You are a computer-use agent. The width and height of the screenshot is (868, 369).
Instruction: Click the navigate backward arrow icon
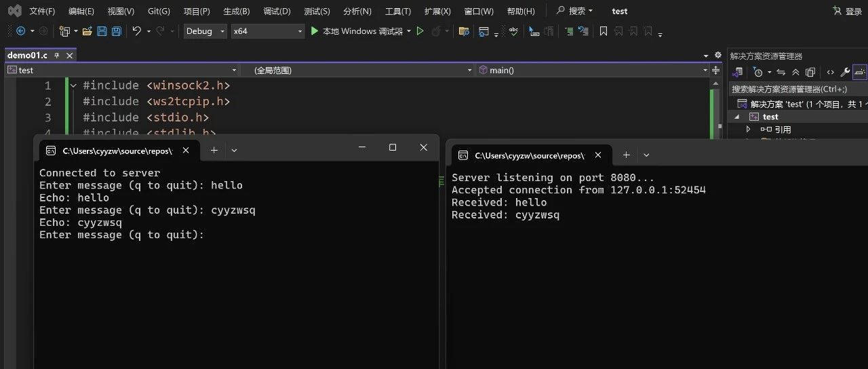pos(20,31)
